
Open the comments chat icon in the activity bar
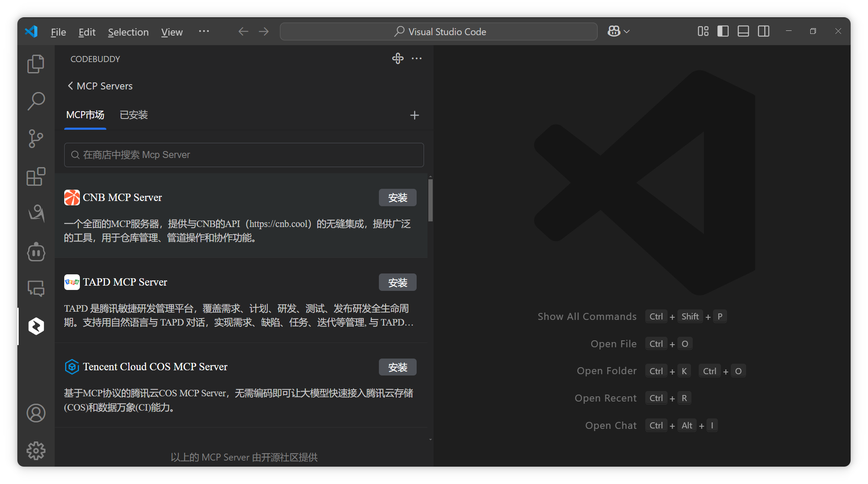click(x=36, y=288)
